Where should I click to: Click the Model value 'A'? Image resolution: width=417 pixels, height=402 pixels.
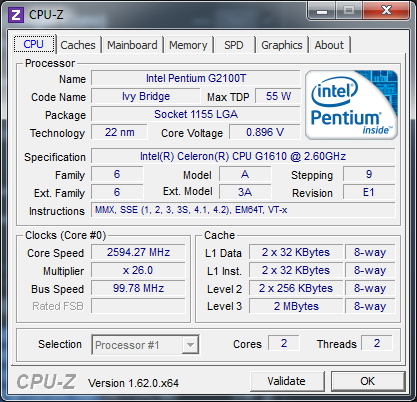click(x=245, y=174)
